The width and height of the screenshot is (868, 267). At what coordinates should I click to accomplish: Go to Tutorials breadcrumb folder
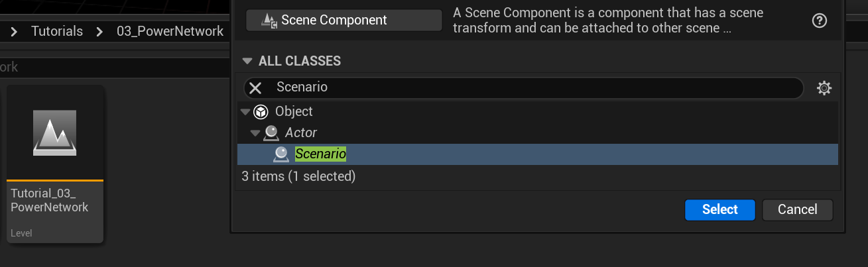coord(57,31)
